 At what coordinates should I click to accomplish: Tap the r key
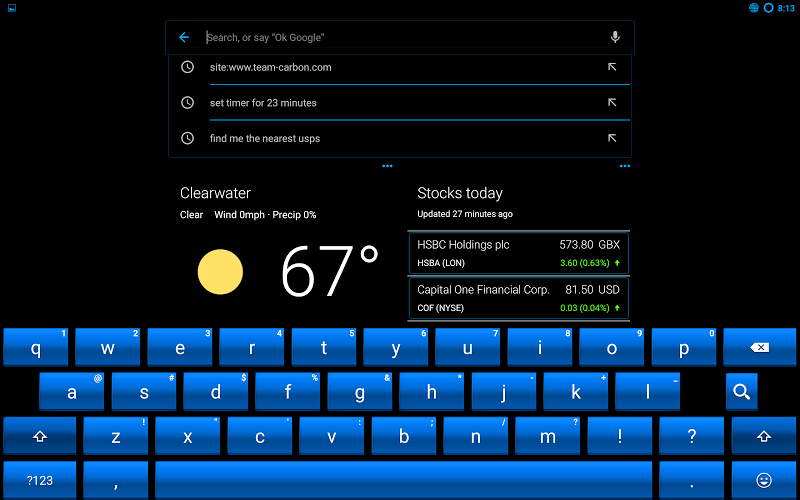coord(252,347)
